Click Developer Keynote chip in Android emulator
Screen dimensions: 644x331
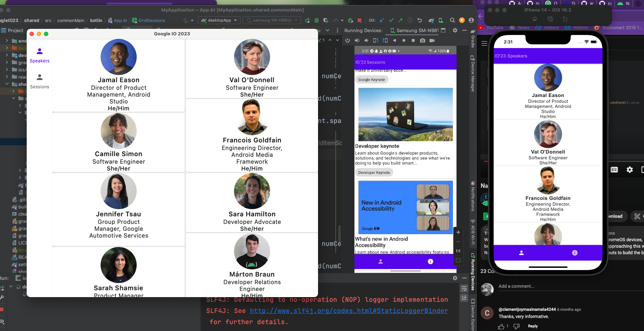tap(374, 173)
